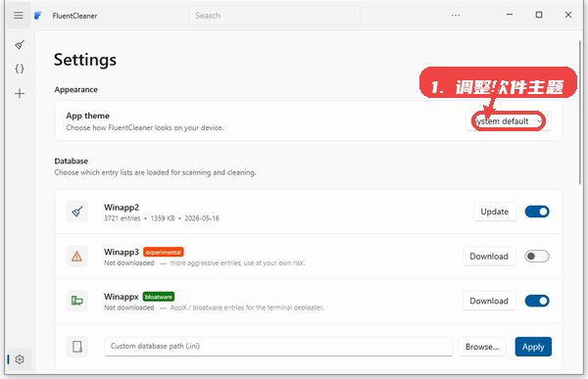Click the App theme label
This screenshot has width=588, height=379.
click(x=88, y=116)
